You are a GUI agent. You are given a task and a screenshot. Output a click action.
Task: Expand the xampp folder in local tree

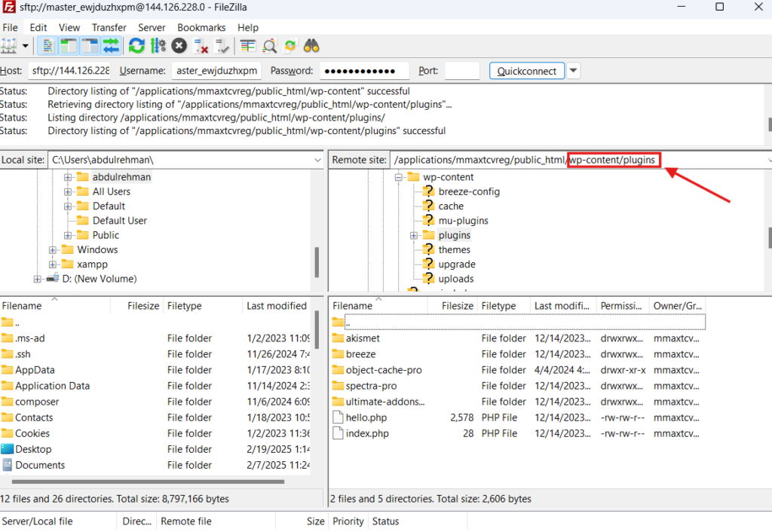tap(53, 264)
